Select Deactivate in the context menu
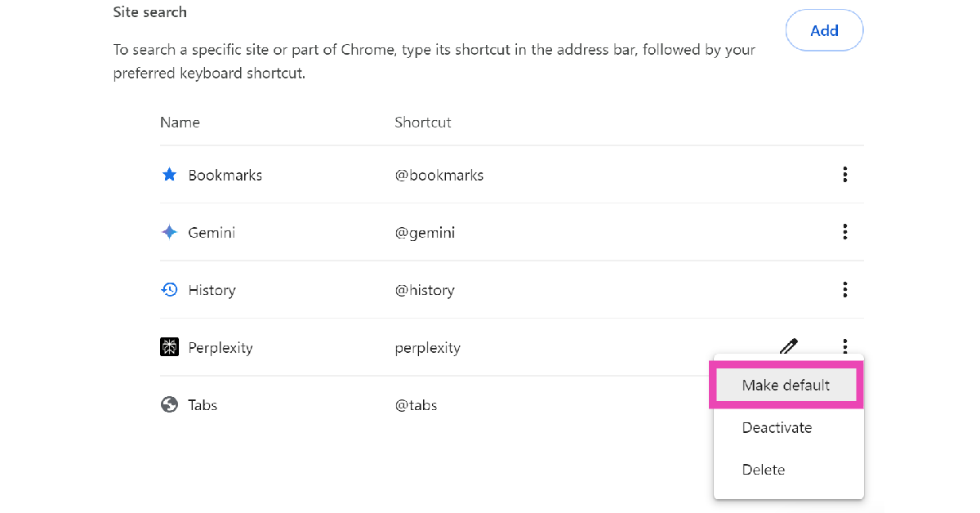This screenshot has width=980, height=513. 777,428
